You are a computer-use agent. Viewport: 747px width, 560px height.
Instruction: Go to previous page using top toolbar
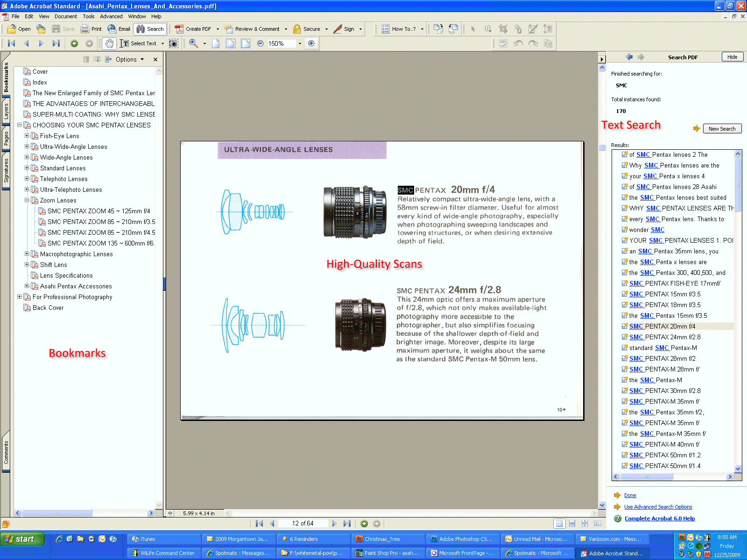pyautogui.click(x=27, y=43)
